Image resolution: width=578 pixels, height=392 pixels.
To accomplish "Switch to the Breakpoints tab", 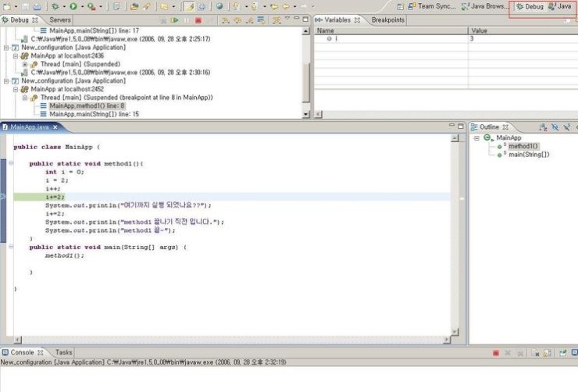I will point(387,20).
